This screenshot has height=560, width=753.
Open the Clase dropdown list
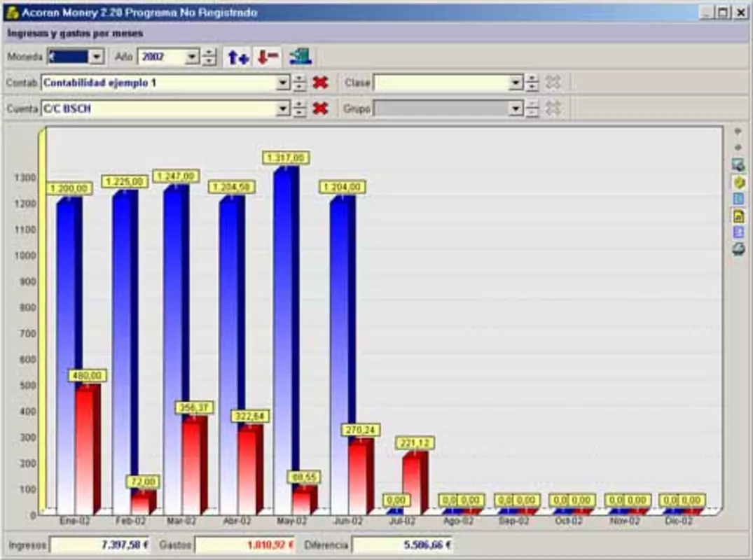516,83
